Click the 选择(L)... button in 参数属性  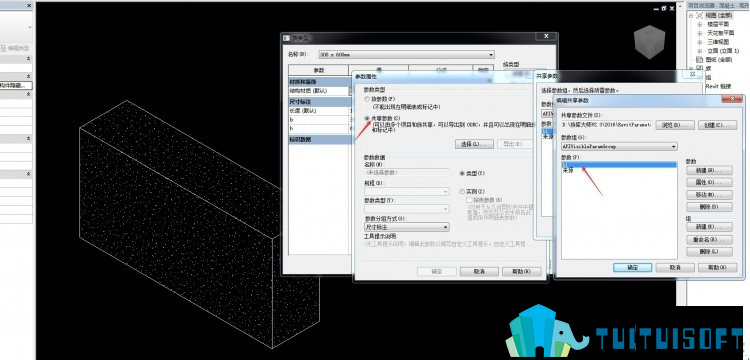474,144
